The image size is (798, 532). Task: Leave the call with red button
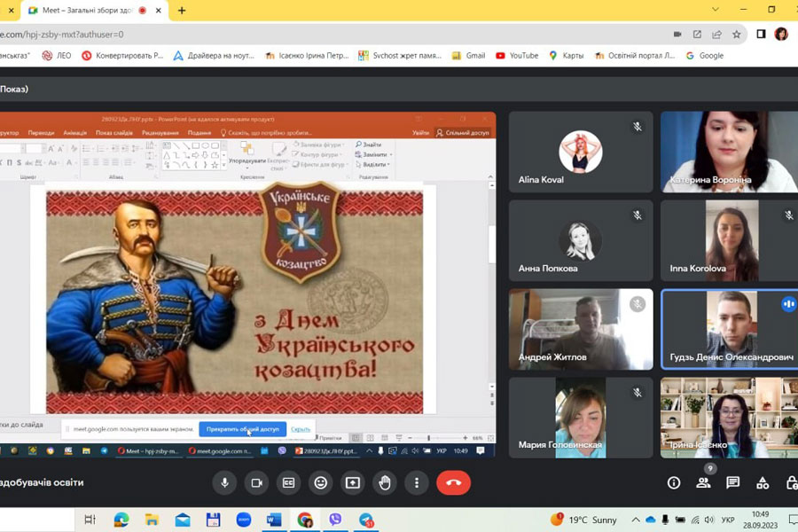(453, 482)
